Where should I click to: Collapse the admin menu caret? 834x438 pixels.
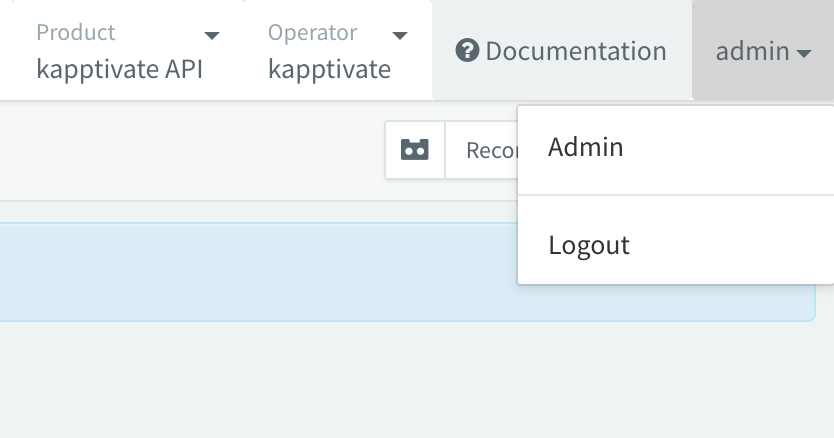[x=804, y=53]
